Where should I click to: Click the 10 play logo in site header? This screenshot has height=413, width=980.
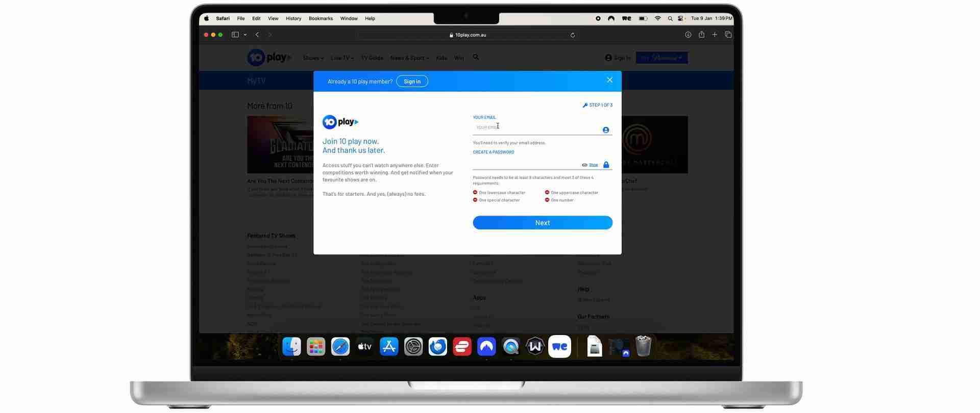tap(269, 58)
